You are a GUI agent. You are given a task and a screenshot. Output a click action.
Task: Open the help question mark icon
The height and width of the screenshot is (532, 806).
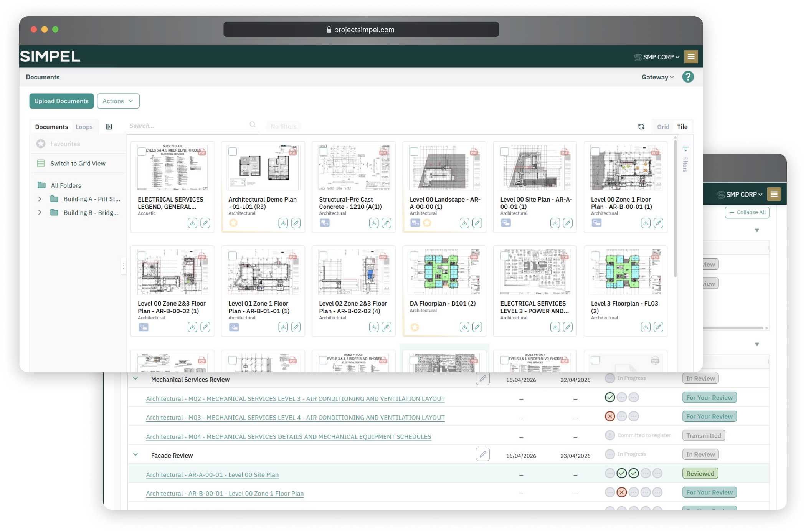(688, 77)
